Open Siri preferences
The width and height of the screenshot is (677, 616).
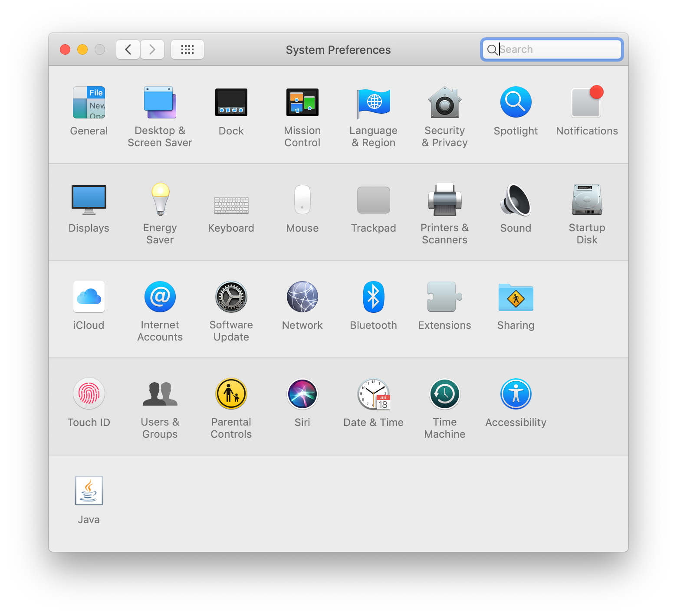click(302, 393)
